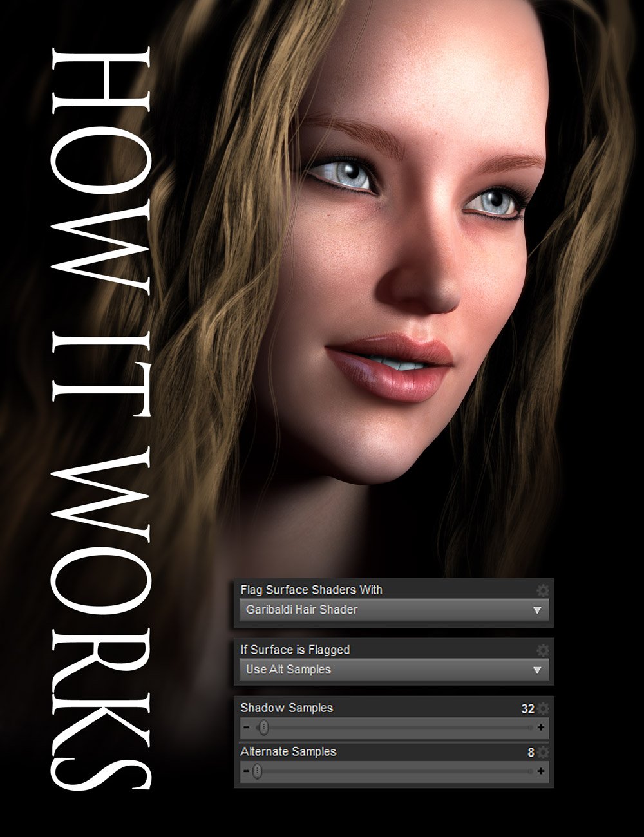Click the If Surface is Flagged gear icon

tap(543, 650)
